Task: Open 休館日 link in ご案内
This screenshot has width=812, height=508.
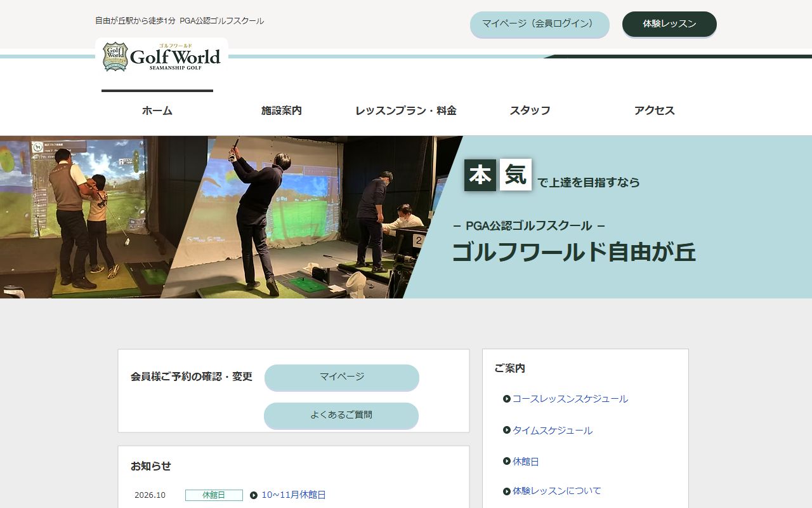Action: click(x=526, y=462)
